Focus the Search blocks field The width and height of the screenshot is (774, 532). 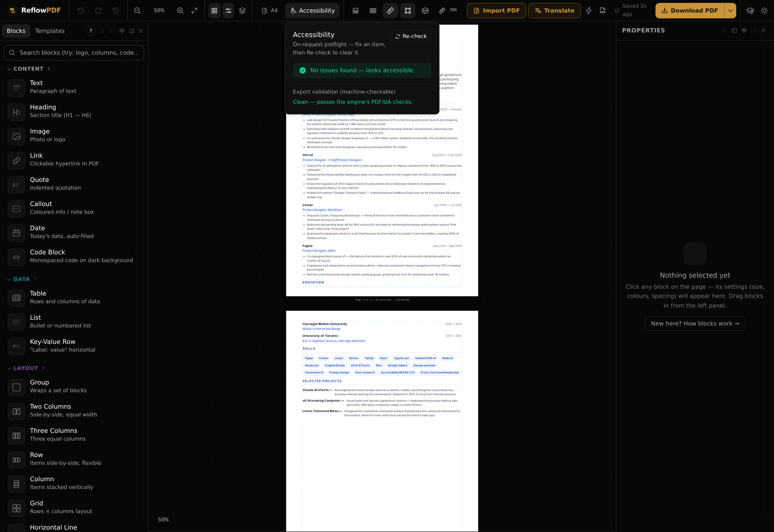click(x=74, y=52)
